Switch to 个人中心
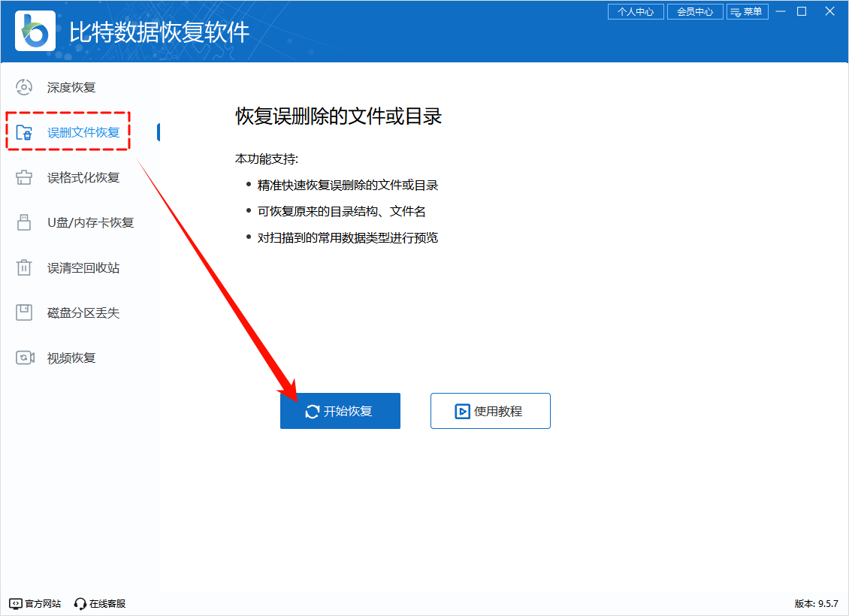This screenshot has width=849, height=616. pos(635,11)
